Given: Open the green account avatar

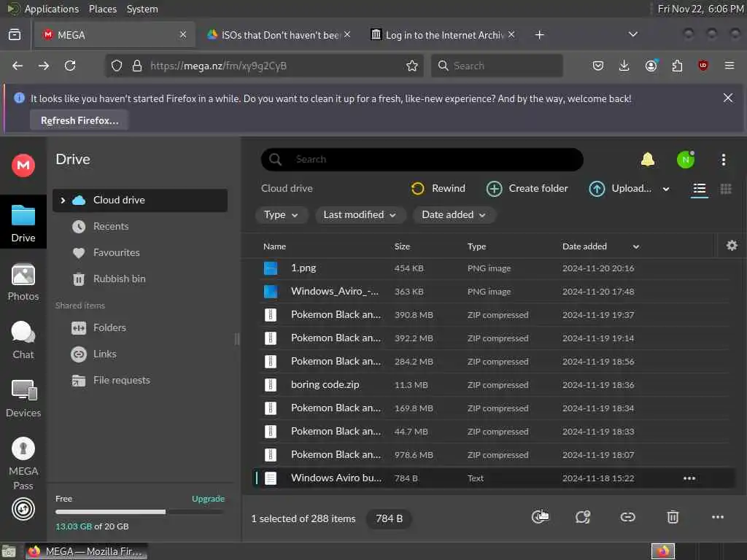Looking at the screenshot, I should pos(686,160).
